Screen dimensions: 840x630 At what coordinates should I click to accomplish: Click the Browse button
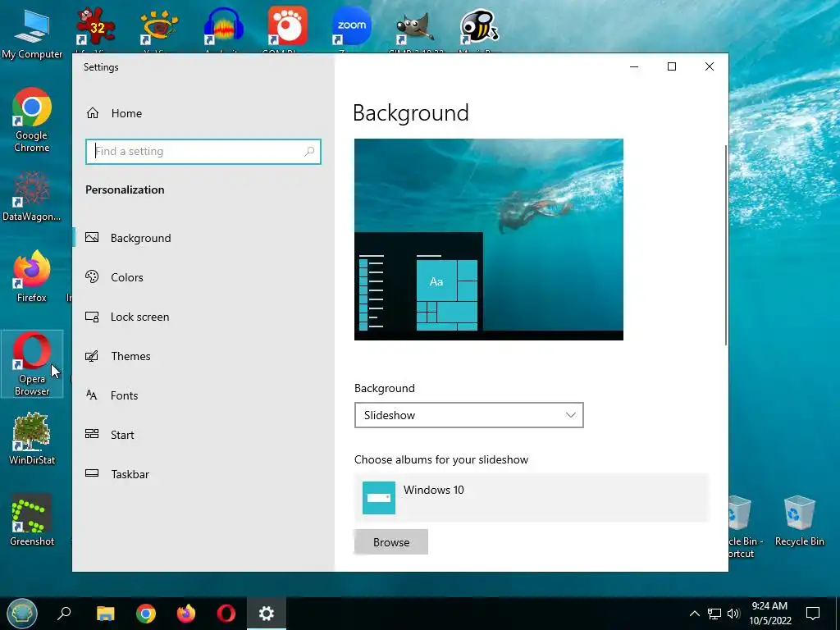[x=391, y=542]
